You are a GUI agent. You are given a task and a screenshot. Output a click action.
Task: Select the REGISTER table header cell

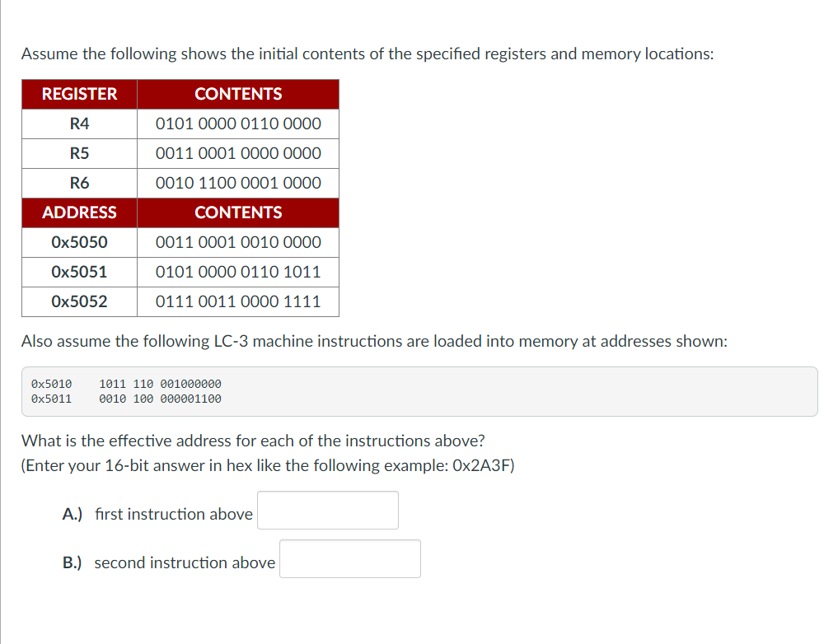click(78, 94)
